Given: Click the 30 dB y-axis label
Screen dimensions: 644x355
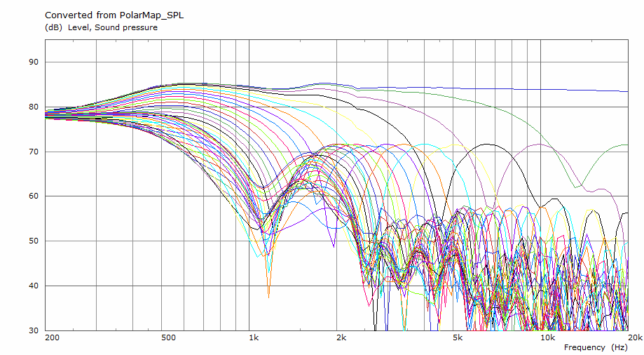Looking at the screenshot, I should click(33, 330).
